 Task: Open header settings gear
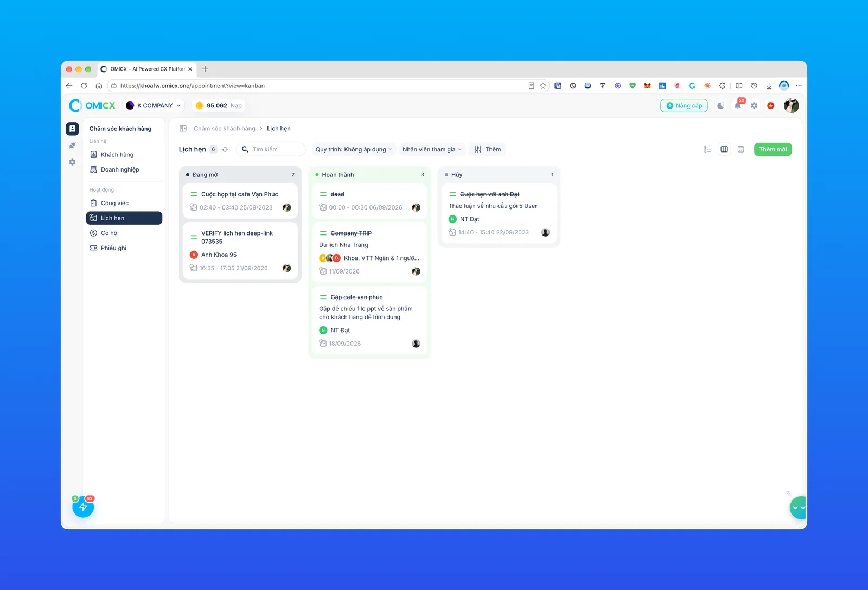(754, 106)
